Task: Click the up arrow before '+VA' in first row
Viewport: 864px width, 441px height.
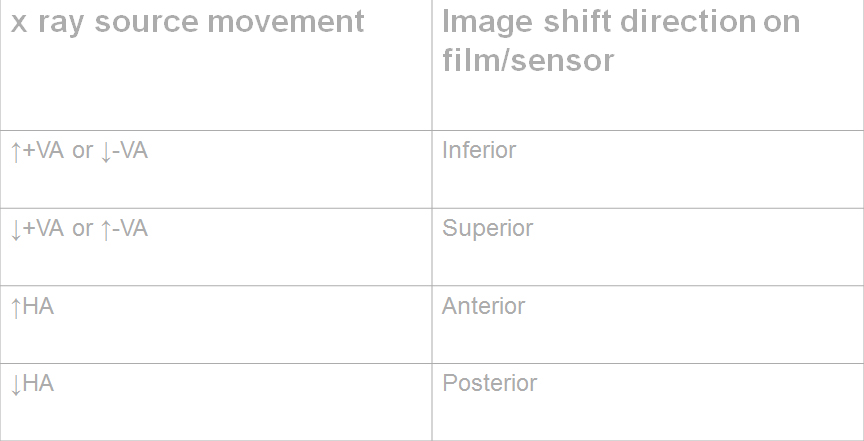Action: point(16,152)
